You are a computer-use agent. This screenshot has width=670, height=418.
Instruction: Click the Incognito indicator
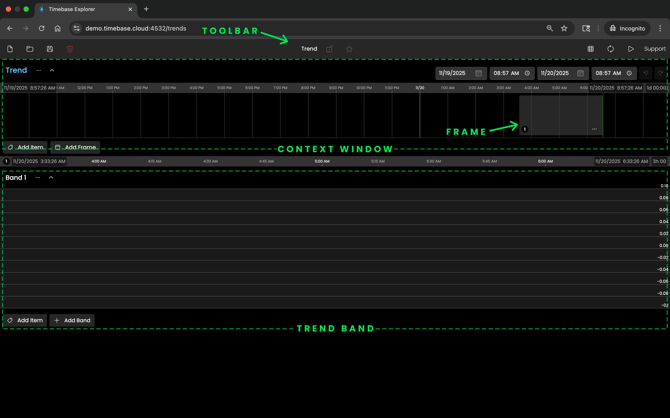627,28
